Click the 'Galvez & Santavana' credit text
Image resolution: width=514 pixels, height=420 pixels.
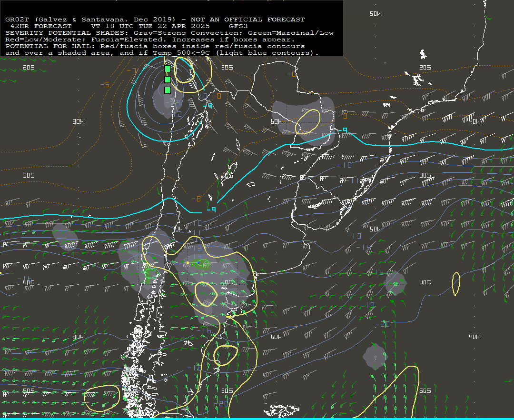[81, 20]
